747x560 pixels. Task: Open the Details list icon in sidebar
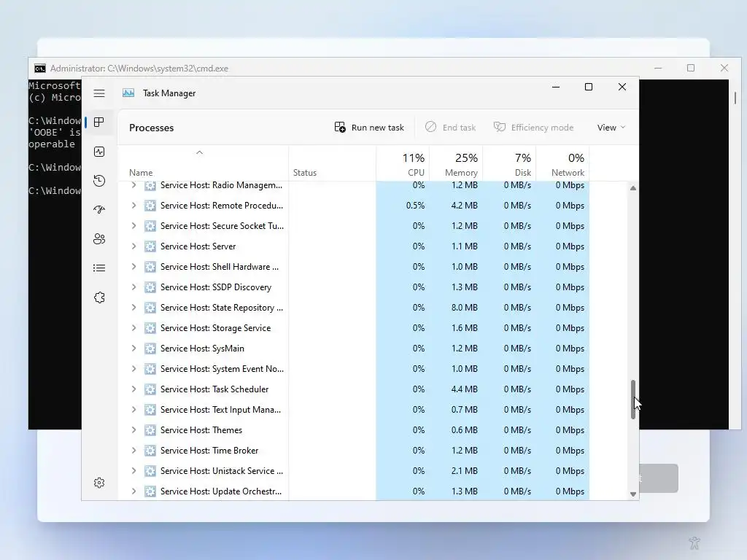tap(99, 268)
